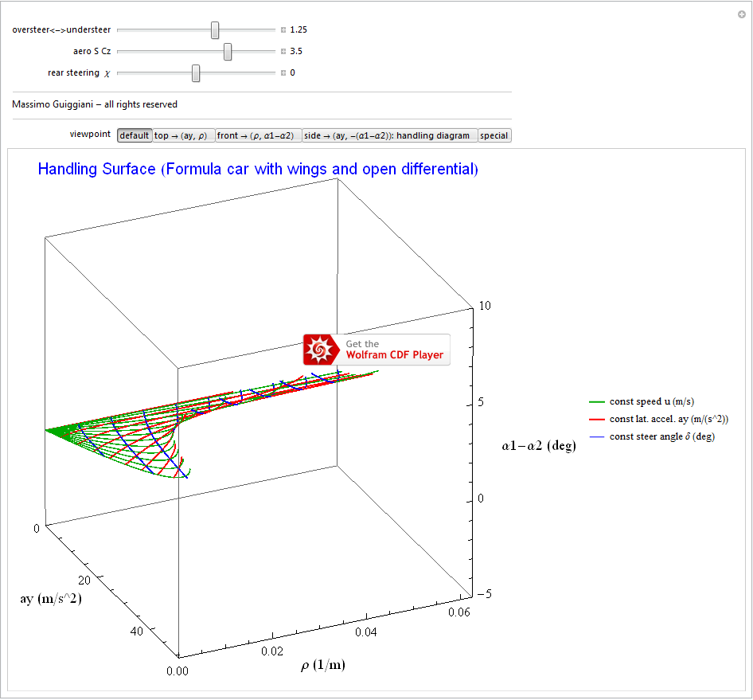The width and height of the screenshot is (753, 700).
Task: Click the circular plus icon in the top-right corner
Action: point(742,14)
